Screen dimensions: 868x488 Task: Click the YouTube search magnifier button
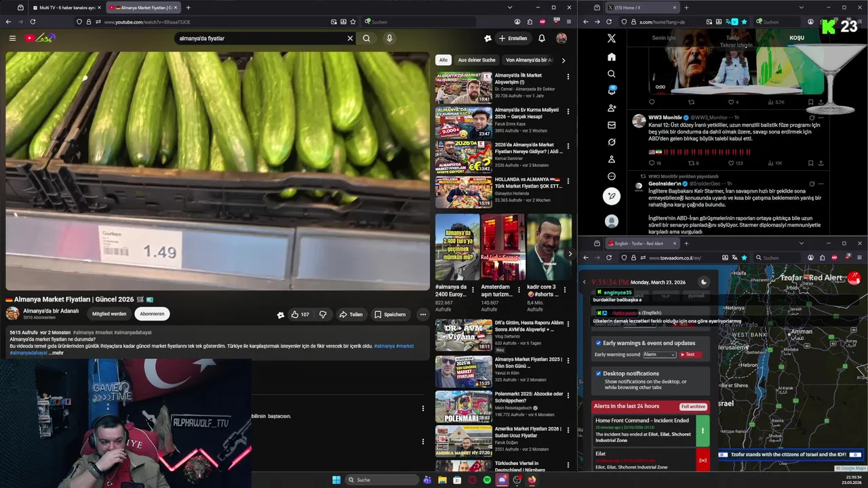(366, 39)
